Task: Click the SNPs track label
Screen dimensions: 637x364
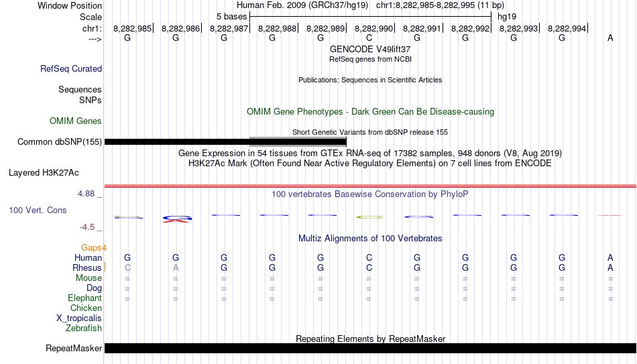Action: click(x=91, y=101)
